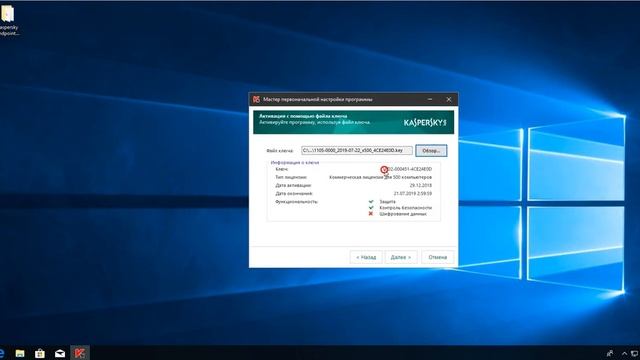Screen dimensions: 640x360
Task: Click the activation date 29.12.2018
Action: click(420, 185)
